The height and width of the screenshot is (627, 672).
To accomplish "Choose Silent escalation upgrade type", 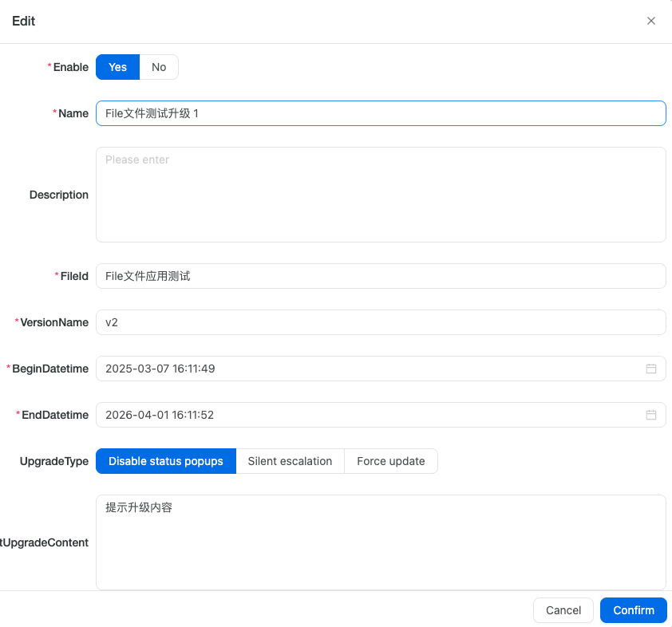I will [x=290, y=461].
